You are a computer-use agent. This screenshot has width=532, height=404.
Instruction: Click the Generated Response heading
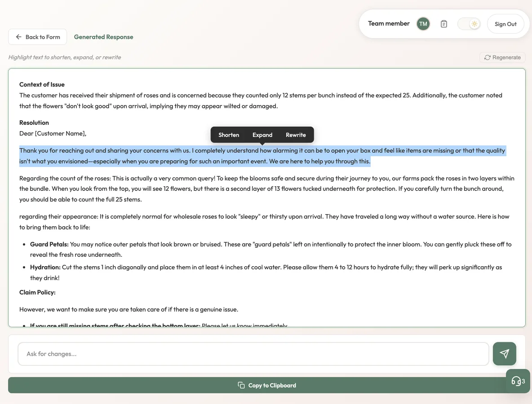tap(103, 37)
